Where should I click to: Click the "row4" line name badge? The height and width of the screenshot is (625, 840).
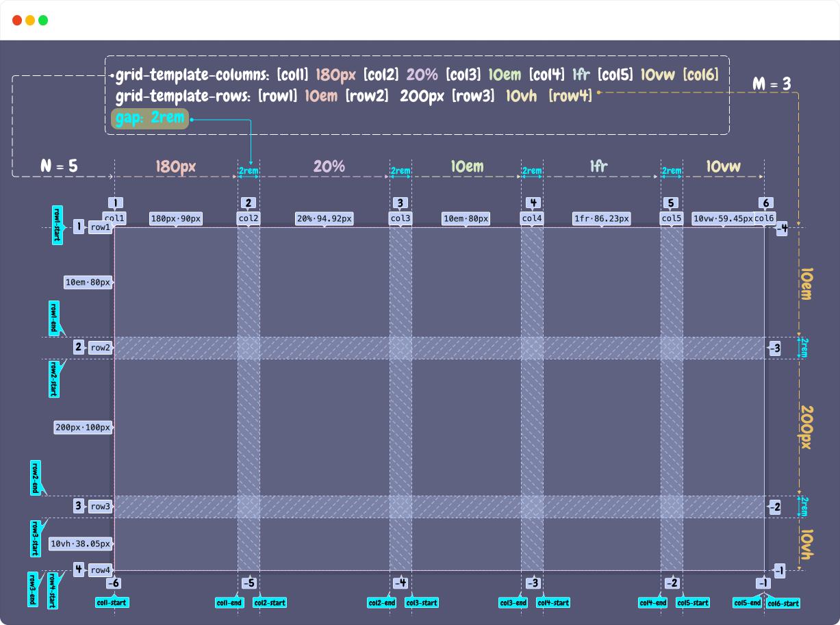click(x=100, y=570)
